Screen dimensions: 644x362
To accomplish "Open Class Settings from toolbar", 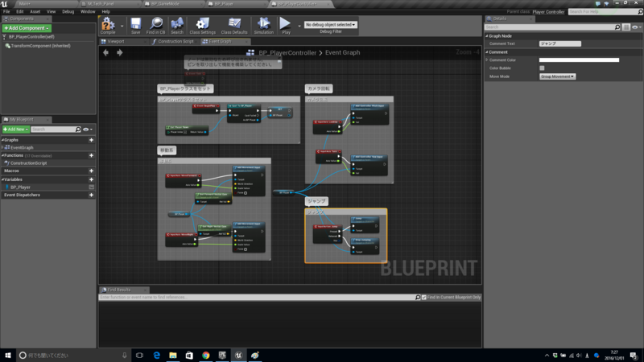I will [x=203, y=26].
